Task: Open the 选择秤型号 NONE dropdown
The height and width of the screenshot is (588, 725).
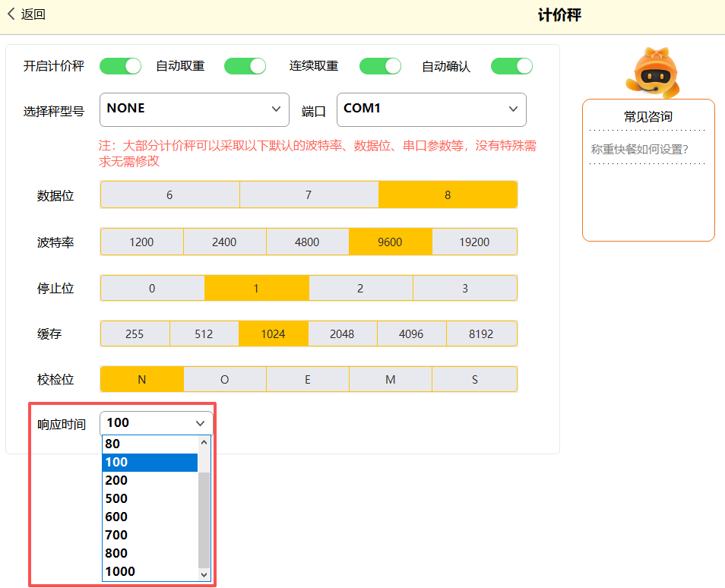Action: 194,109
